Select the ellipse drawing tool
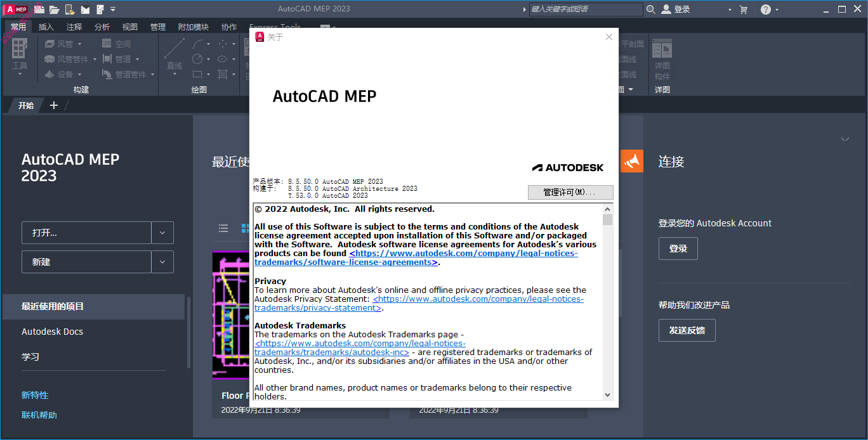 [x=223, y=59]
